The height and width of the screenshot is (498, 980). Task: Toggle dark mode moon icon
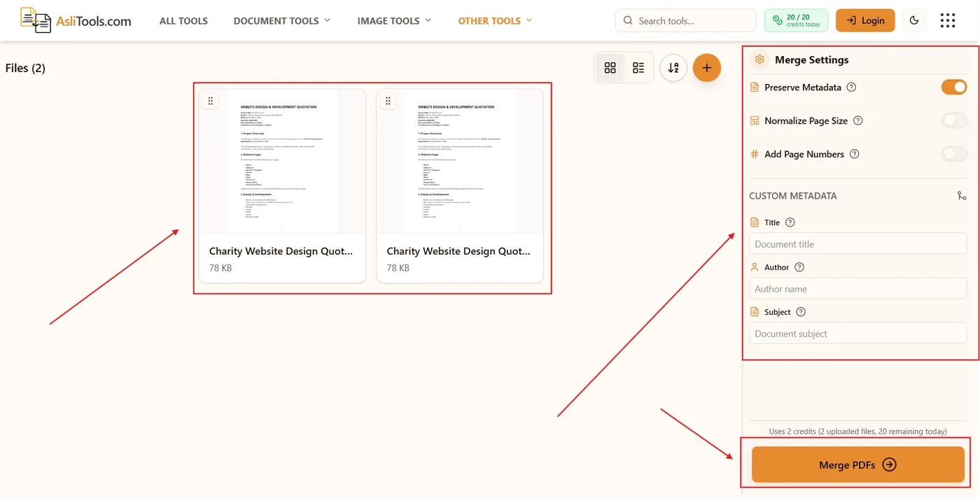pyautogui.click(x=914, y=20)
